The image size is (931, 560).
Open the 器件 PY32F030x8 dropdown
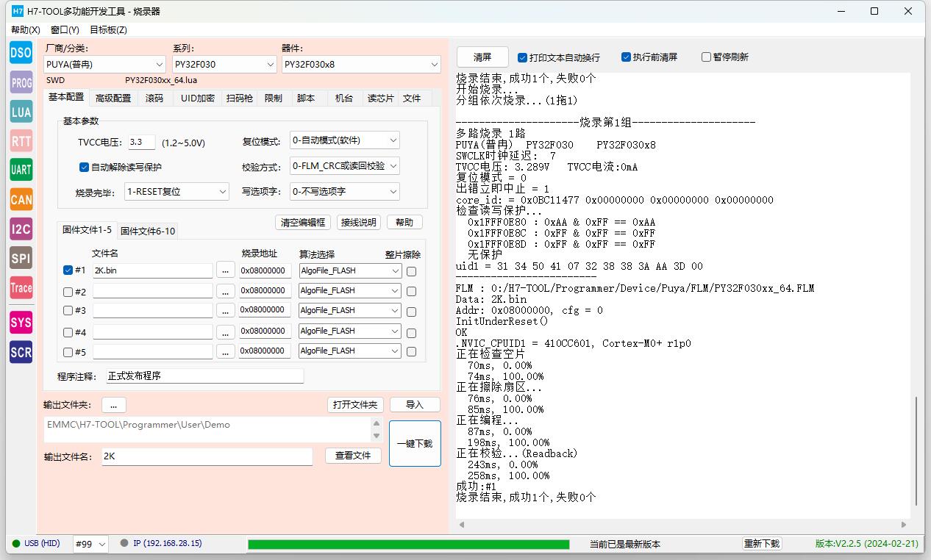tap(361, 65)
